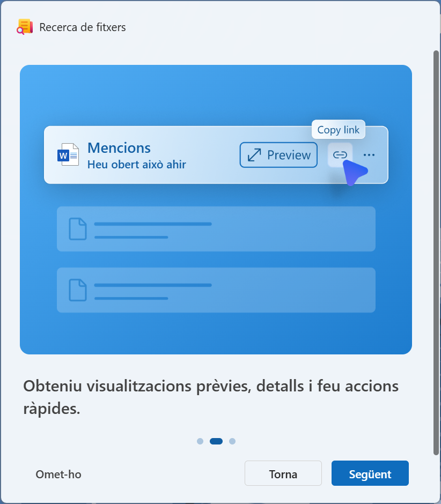
Task: Go back using the Torna button
Action: coord(283,473)
